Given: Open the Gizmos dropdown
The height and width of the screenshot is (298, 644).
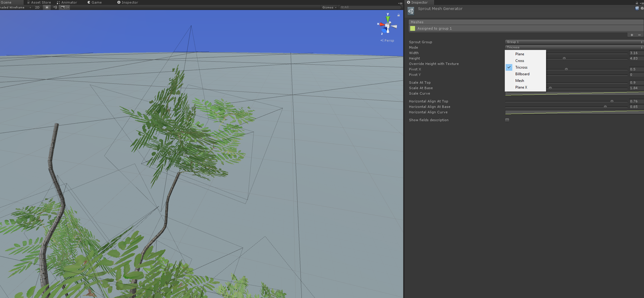Looking at the screenshot, I should [329, 7].
